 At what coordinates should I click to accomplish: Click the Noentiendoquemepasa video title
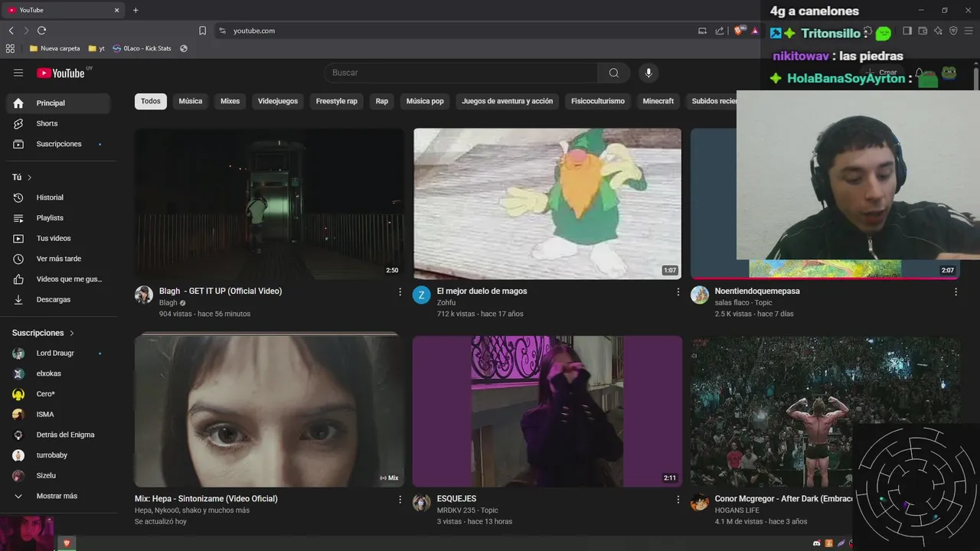coord(757,292)
